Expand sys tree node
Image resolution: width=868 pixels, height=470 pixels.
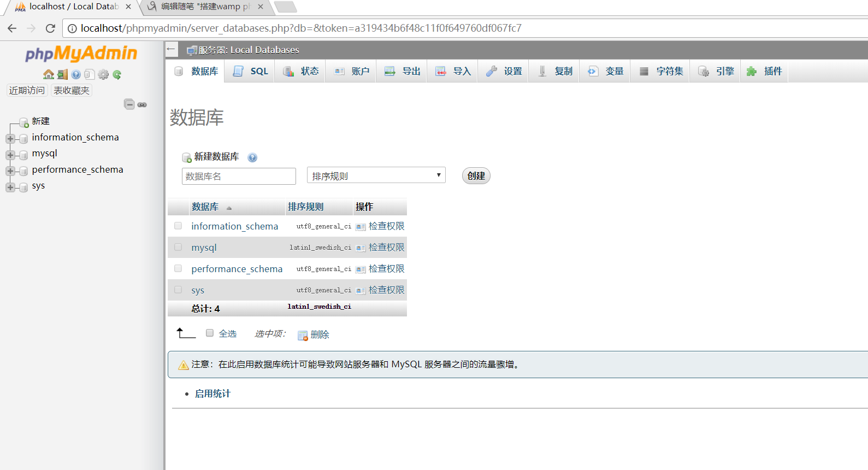(10, 187)
